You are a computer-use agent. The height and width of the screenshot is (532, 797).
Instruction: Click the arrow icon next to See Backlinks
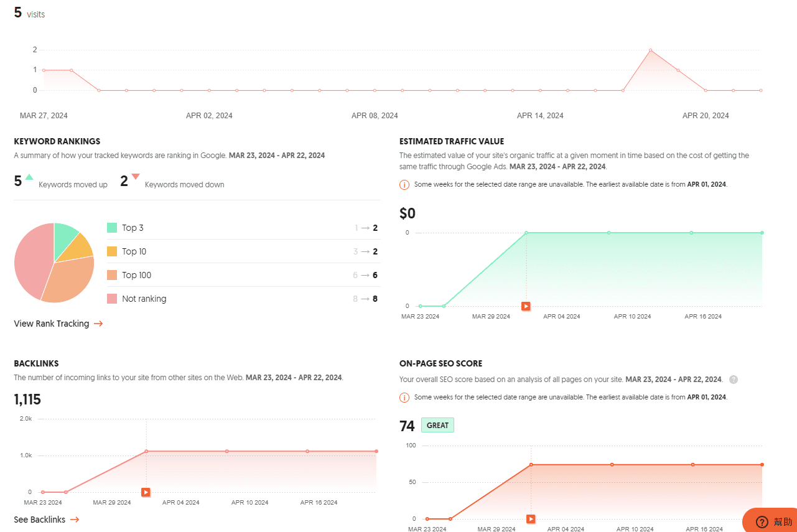pyautogui.click(x=75, y=520)
